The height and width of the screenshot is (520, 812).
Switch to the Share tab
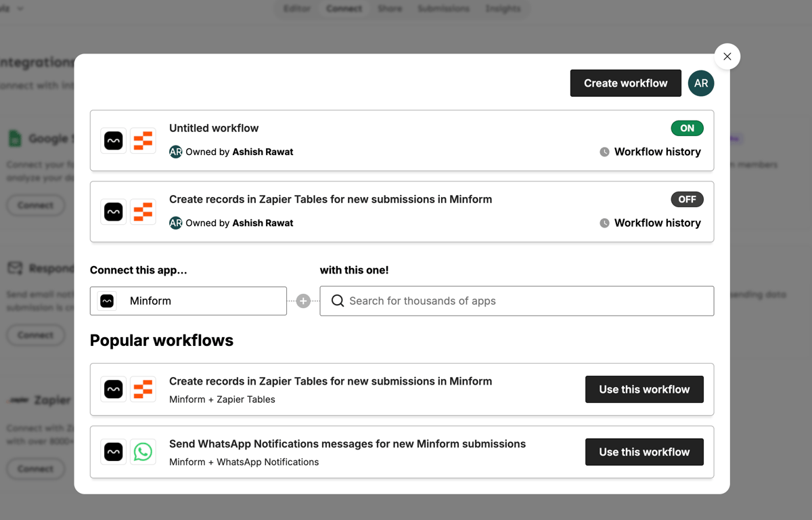point(389,9)
